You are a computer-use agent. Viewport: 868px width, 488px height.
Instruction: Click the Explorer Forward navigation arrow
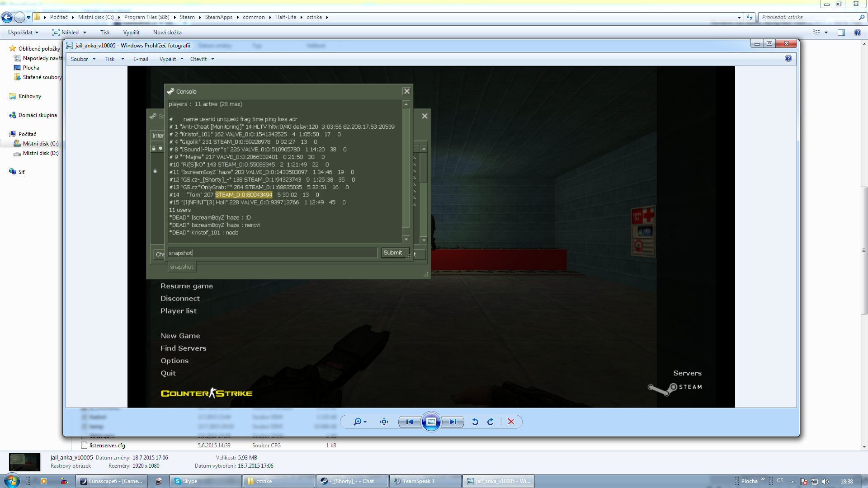coord(19,17)
